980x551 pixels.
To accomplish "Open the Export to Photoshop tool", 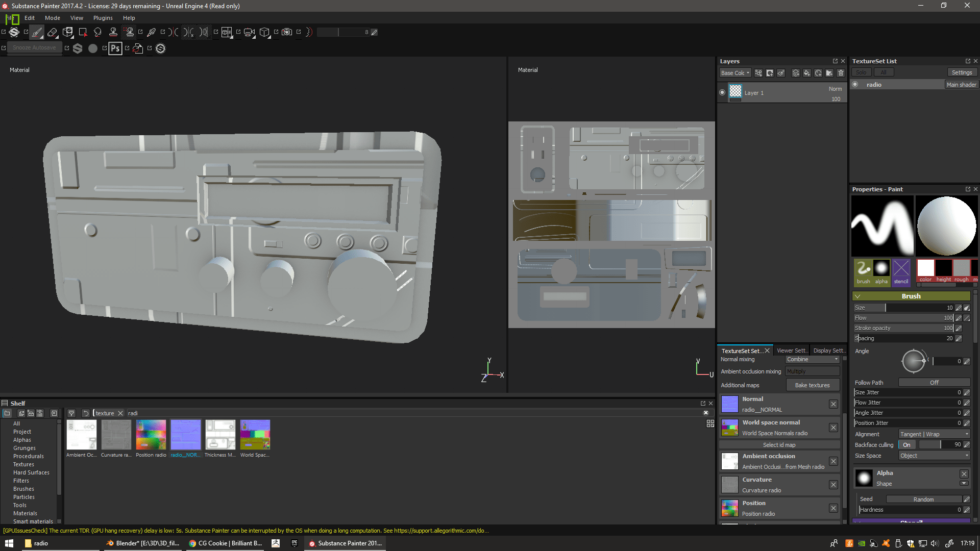I will coord(115,48).
